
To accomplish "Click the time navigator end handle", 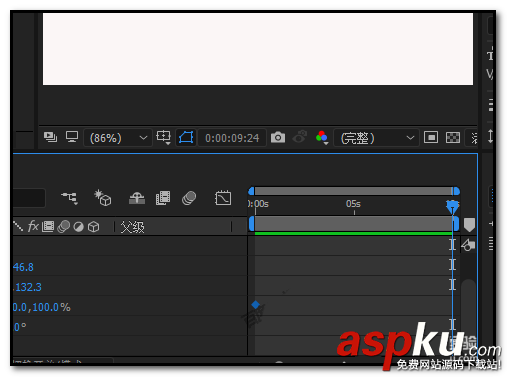I will point(456,191).
